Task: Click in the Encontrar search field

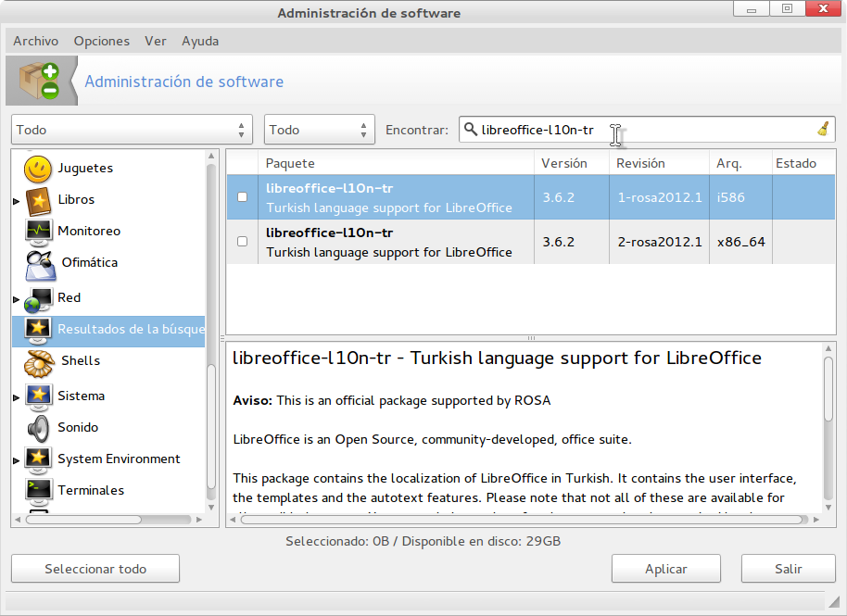Action: click(x=647, y=130)
